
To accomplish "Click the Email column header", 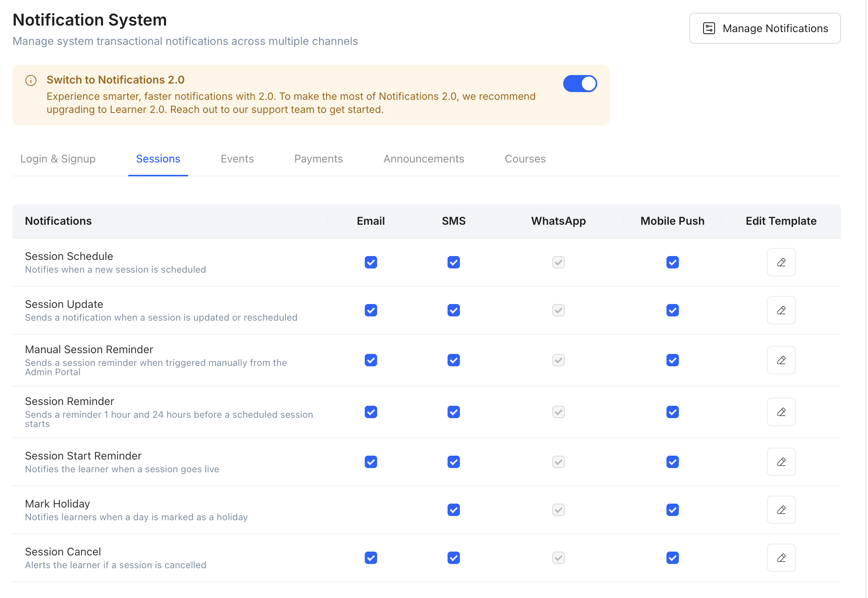I will click(371, 221).
